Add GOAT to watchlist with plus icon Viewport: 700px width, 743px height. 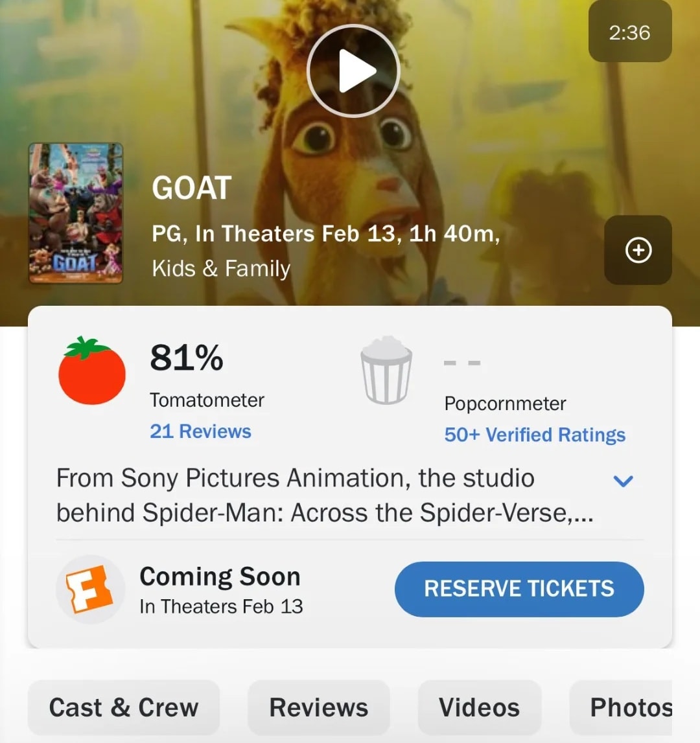pos(638,250)
